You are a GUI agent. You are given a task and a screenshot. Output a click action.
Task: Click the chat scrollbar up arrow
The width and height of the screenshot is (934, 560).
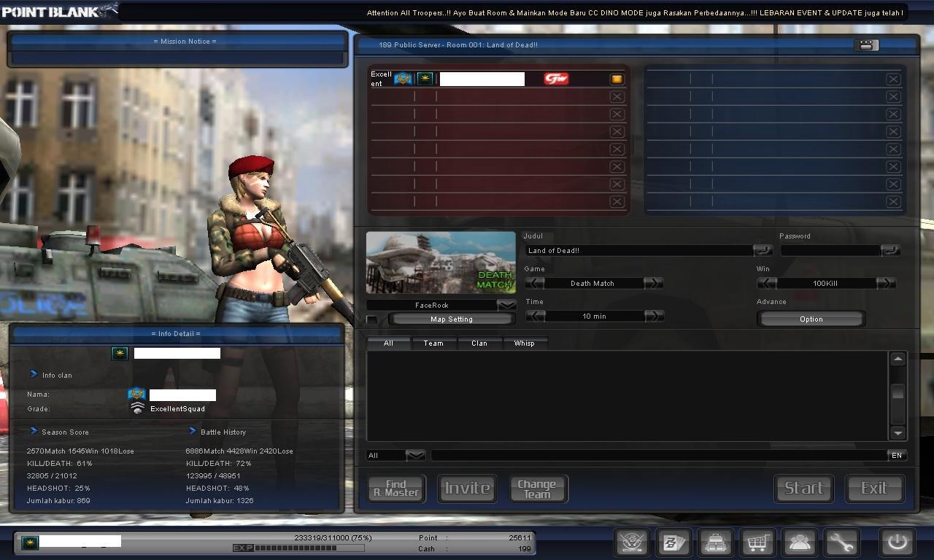898,359
